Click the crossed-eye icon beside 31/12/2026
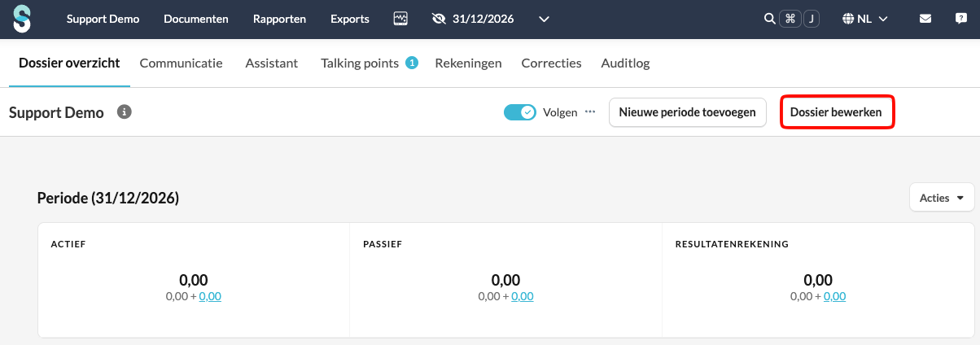 click(440, 19)
